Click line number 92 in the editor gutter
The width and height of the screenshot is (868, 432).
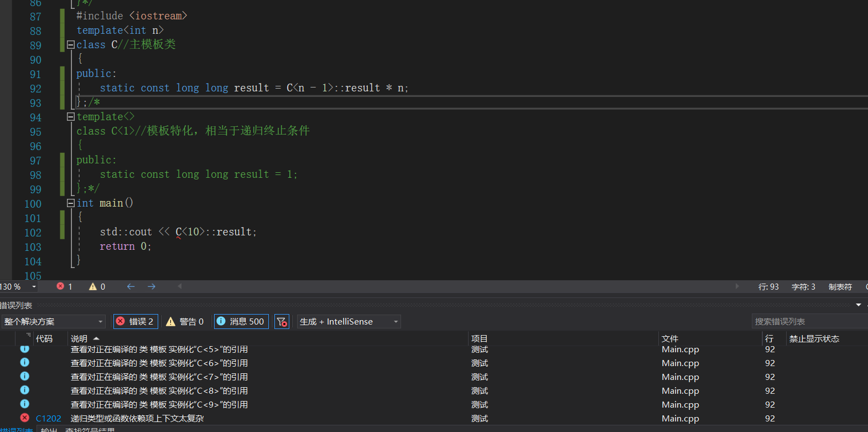tap(35, 89)
